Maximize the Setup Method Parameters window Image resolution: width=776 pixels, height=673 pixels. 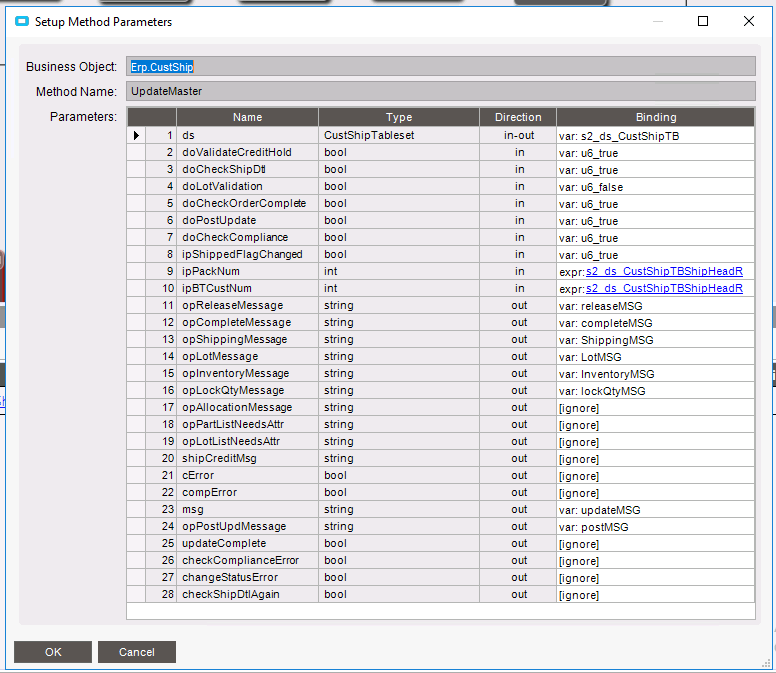[703, 21]
